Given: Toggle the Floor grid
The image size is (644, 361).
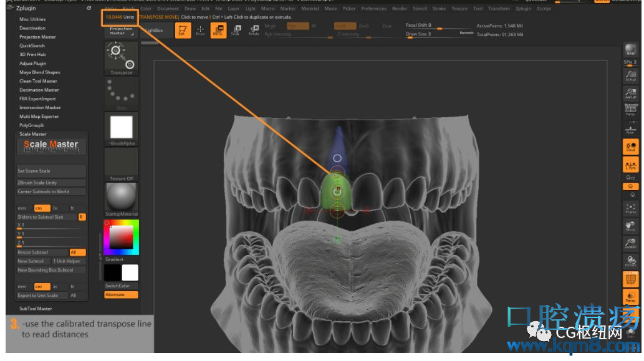Looking at the screenshot, I should pos(630,128).
